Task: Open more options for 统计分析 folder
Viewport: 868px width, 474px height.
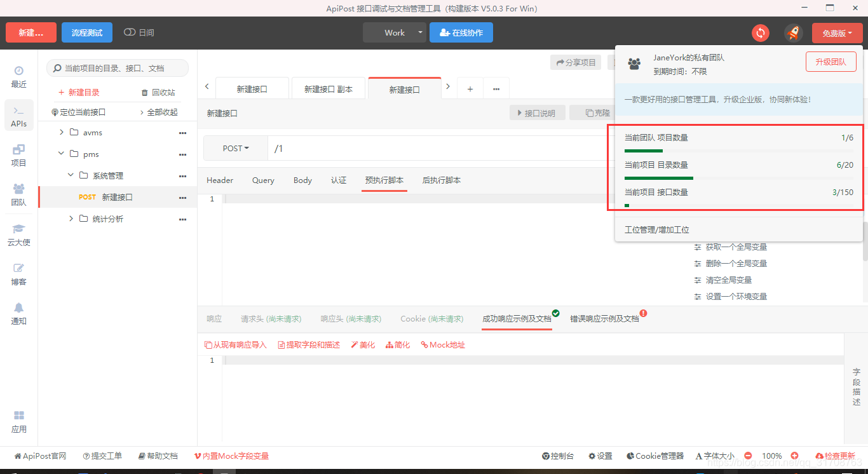Action: [x=182, y=219]
